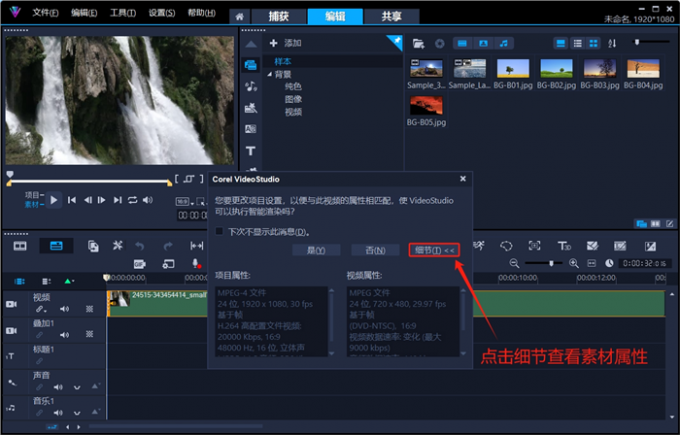The width and height of the screenshot is (680, 435).
Task: Toggle ripple editing on 标题1 track
Action: (x=39, y=361)
